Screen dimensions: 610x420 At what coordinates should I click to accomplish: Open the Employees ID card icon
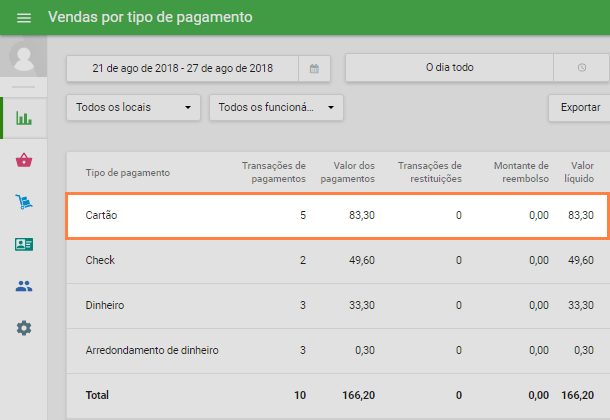(24, 244)
